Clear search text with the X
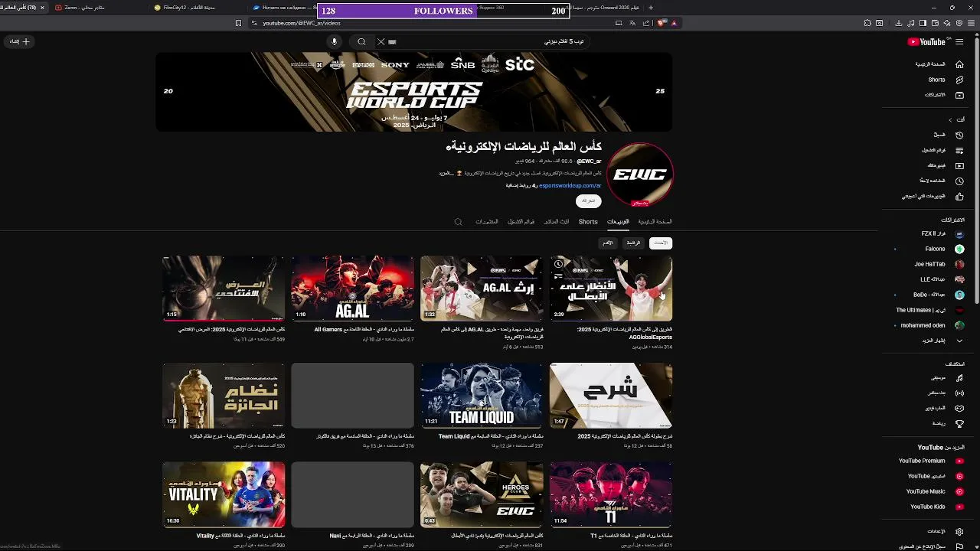Screen dimensions: 980x551 pyautogui.click(x=381, y=42)
